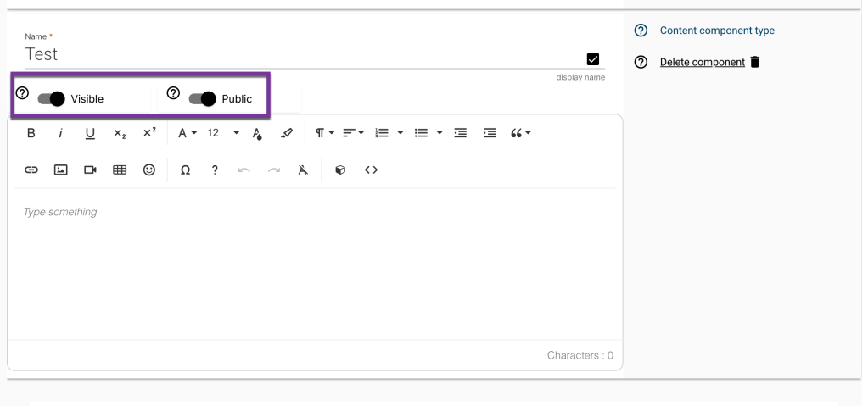Apply italic formatting
This screenshot has height=406, width=868.
(x=61, y=133)
